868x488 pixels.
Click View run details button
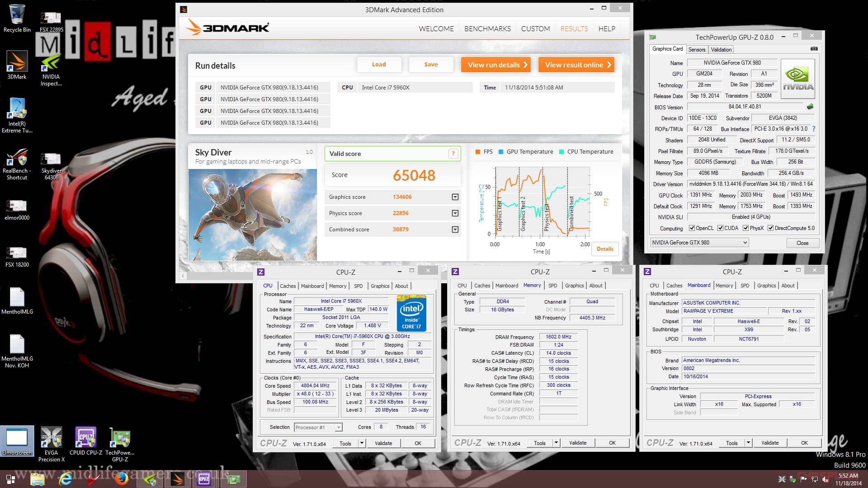pos(496,65)
